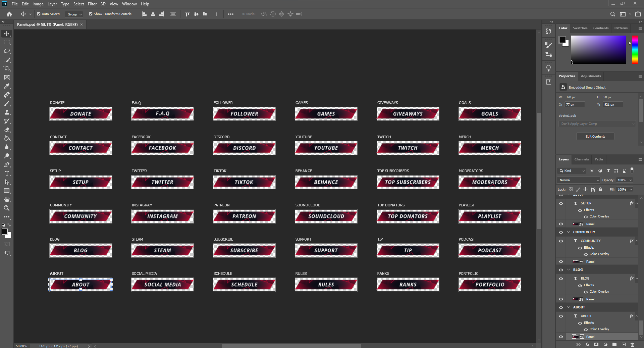Click the align top edges icon
The image size is (644, 348).
(187, 14)
